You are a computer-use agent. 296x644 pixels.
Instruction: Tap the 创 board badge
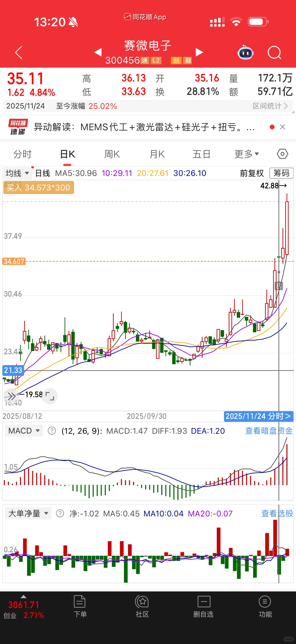[x=176, y=60]
